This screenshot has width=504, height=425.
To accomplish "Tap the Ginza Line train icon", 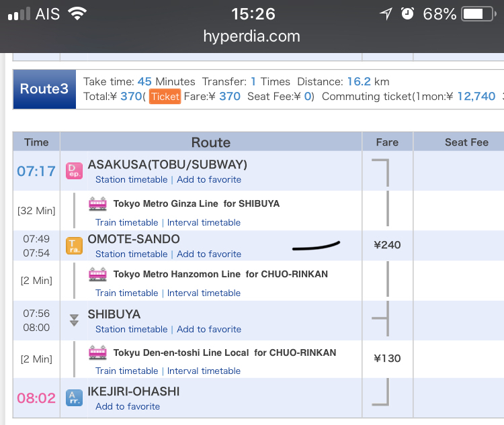I will (x=97, y=203).
